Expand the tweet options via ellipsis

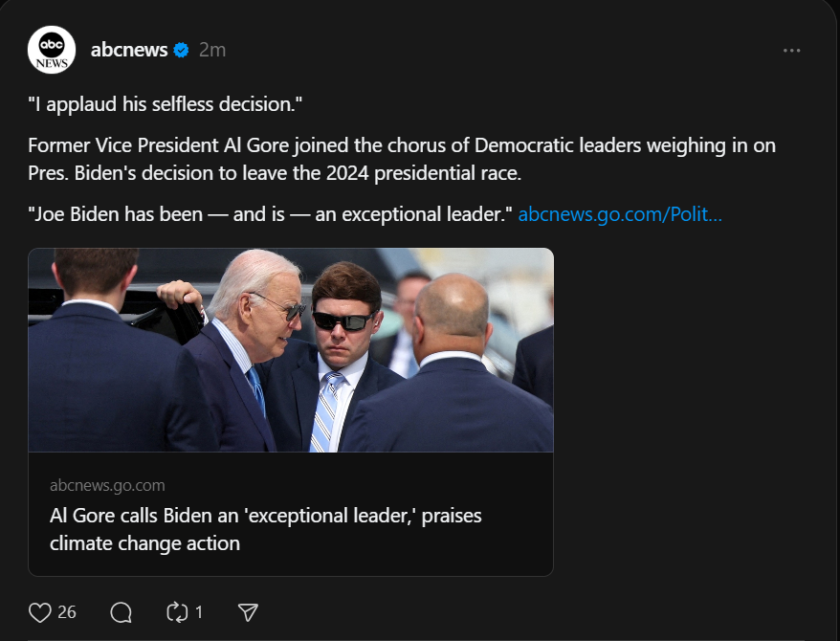tap(791, 49)
